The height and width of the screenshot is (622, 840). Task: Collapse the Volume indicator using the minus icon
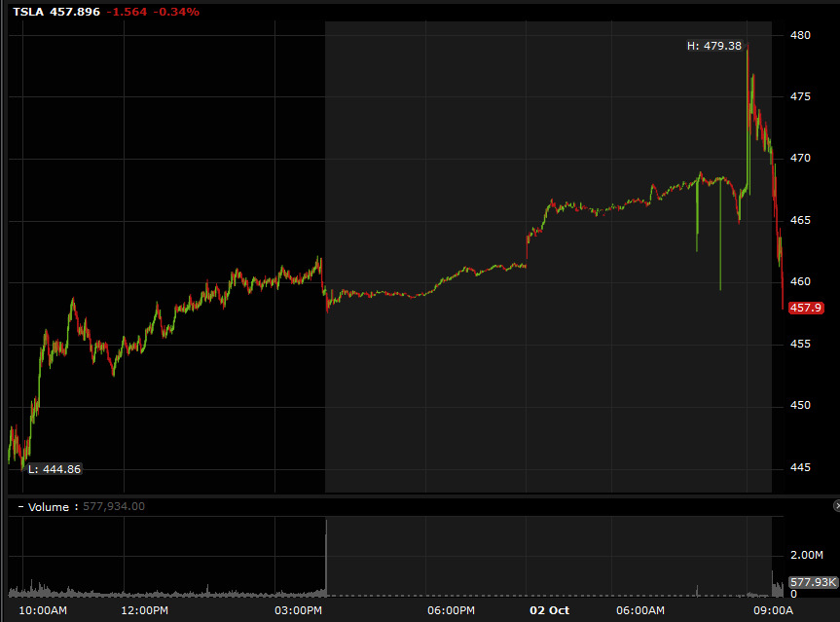pos(20,506)
